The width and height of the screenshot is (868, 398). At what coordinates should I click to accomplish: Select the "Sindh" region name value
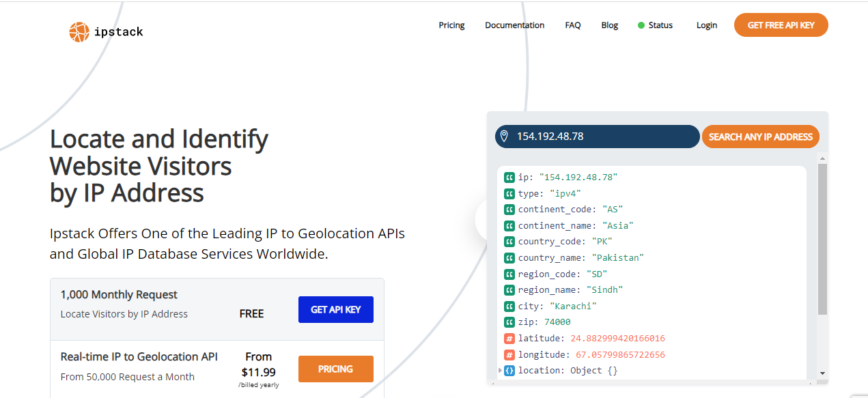point(605,289)
